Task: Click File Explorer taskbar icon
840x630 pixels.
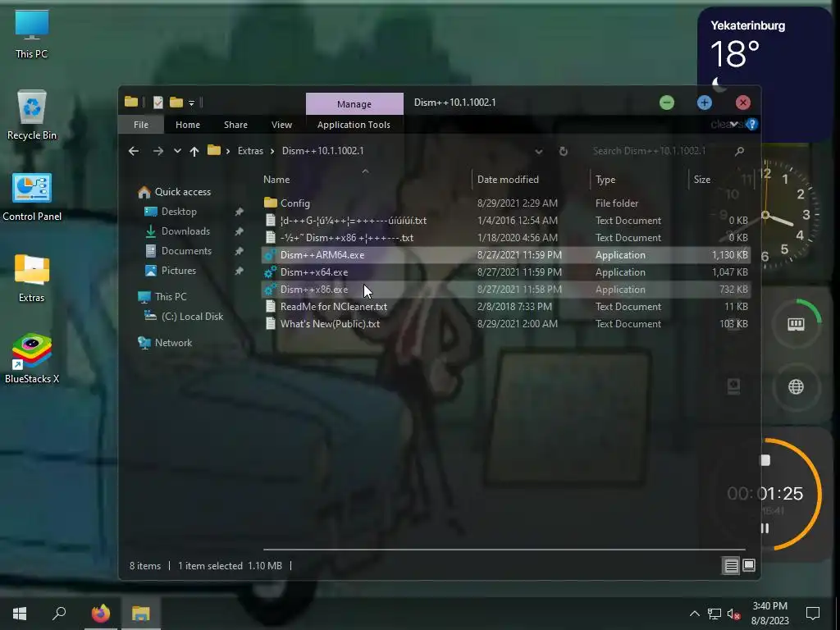Action: [141, 614]
